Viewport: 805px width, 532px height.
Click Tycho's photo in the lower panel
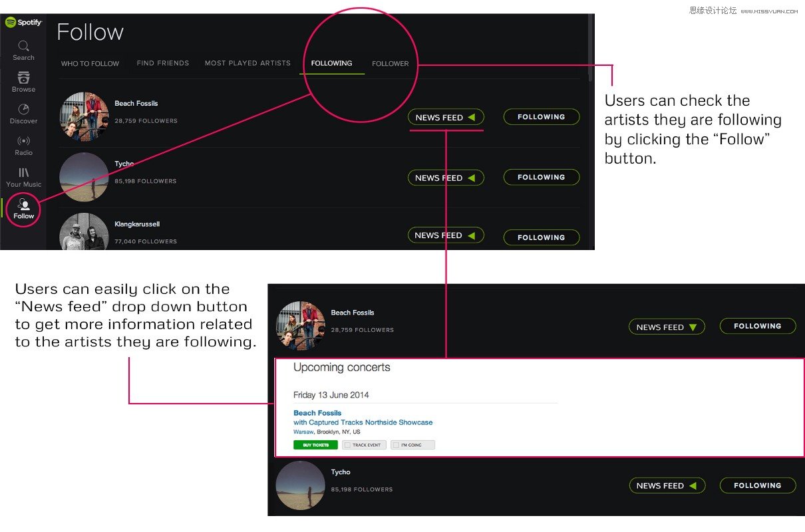coord(301,486)
